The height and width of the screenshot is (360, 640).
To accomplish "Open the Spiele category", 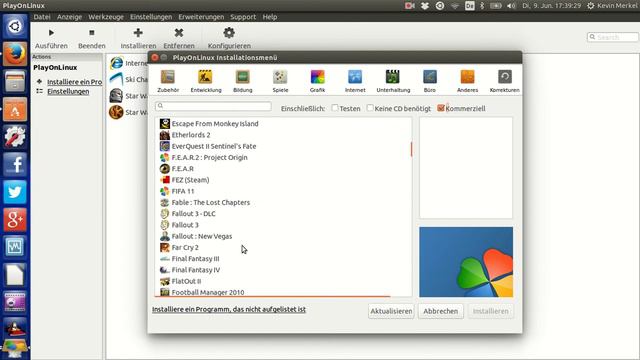I will point(280,81).
